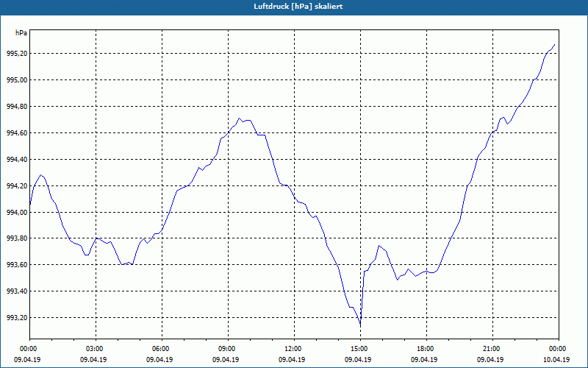Select the 993,40 y-axis value
588x368 pixels.
(17, 291)
